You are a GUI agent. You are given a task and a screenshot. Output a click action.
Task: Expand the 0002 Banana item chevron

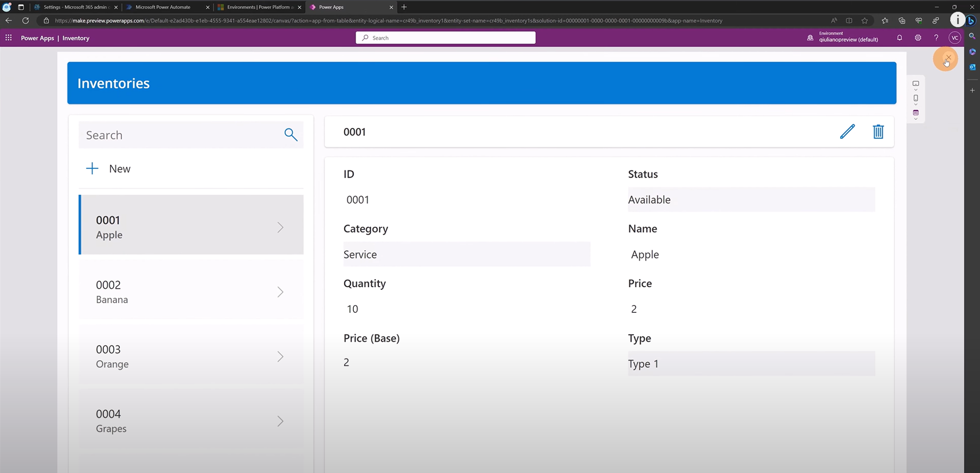280,292
